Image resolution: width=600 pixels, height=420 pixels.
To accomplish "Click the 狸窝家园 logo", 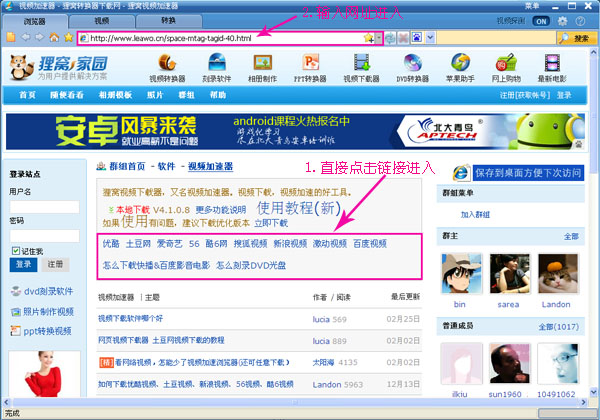I will coord(59,67).
